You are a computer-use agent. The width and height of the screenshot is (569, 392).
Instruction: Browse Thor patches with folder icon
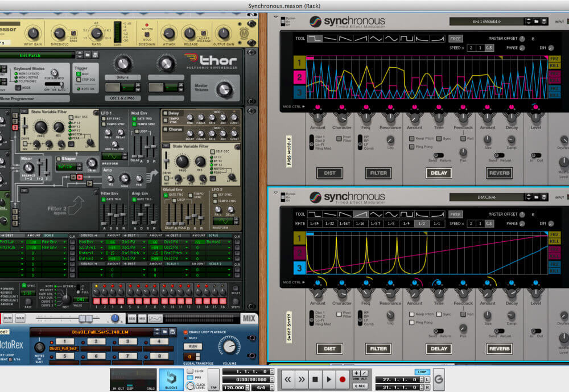pyautogui.click(x=88, y=55)
